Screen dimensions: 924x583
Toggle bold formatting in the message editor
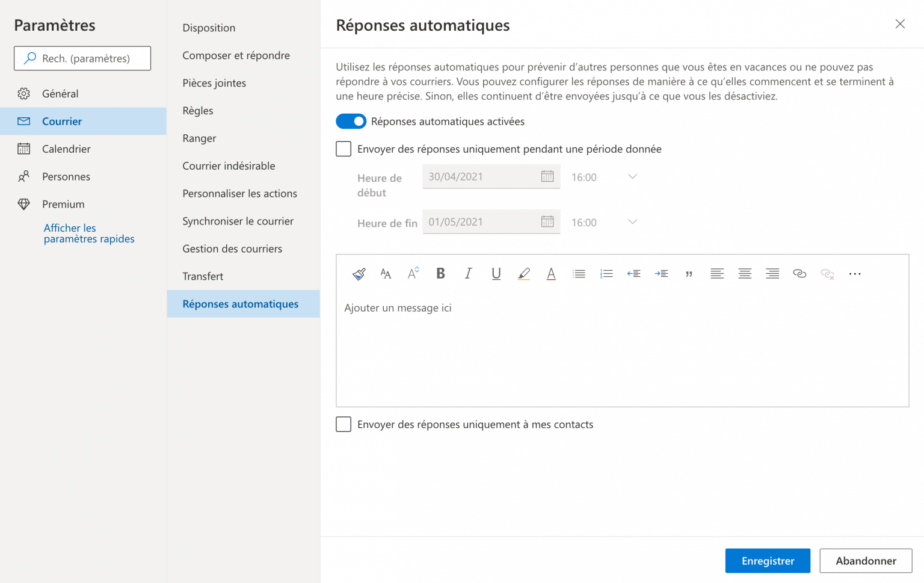point(440,273)
